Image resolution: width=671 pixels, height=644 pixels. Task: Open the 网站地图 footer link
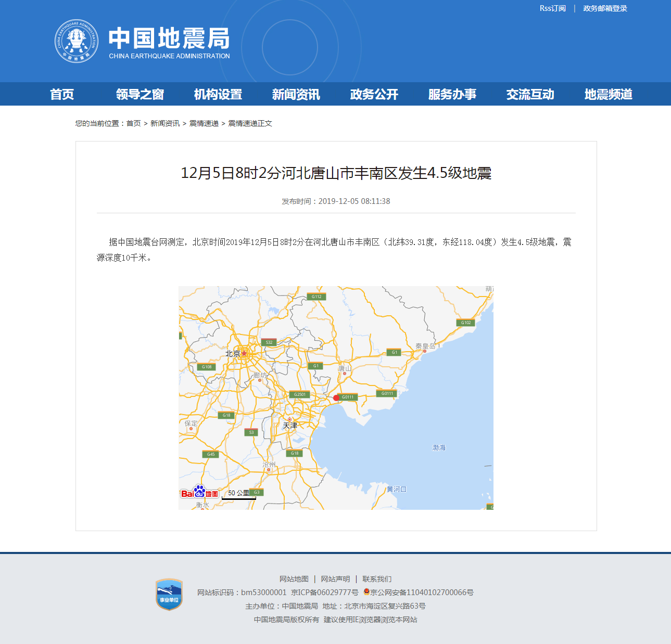tap(293, 578)
